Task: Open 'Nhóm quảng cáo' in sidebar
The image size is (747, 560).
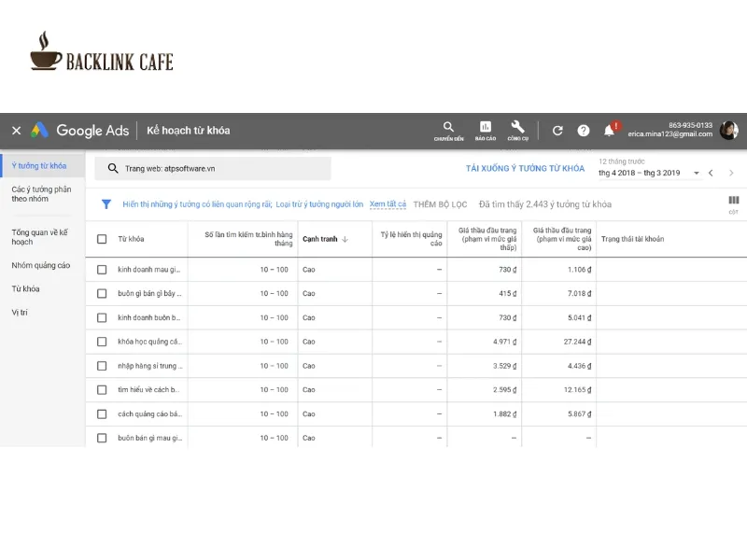Action: pos(41,265)
